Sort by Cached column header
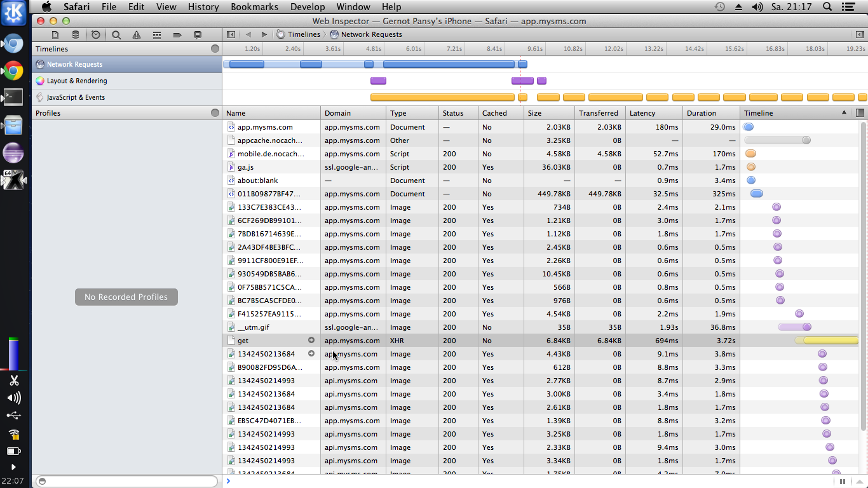Screen dimensions: 868x488 501,113
